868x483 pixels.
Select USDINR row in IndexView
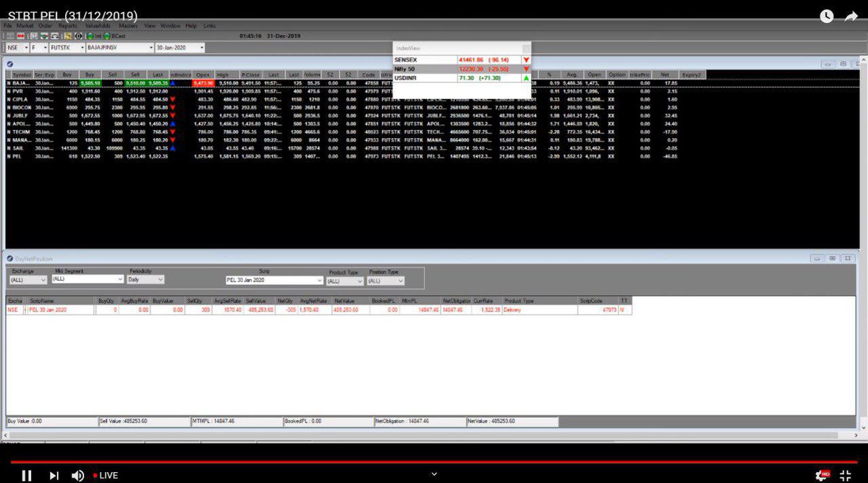(462, 77)
